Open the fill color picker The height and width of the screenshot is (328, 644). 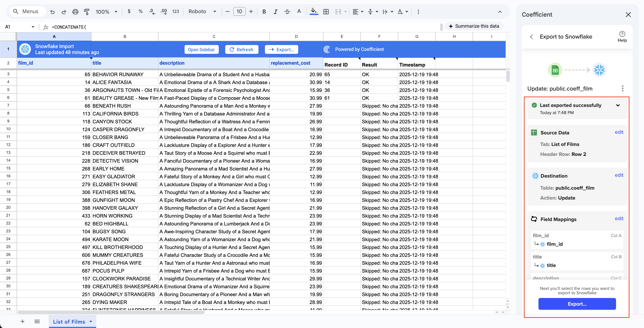click(x=314, y=12)
